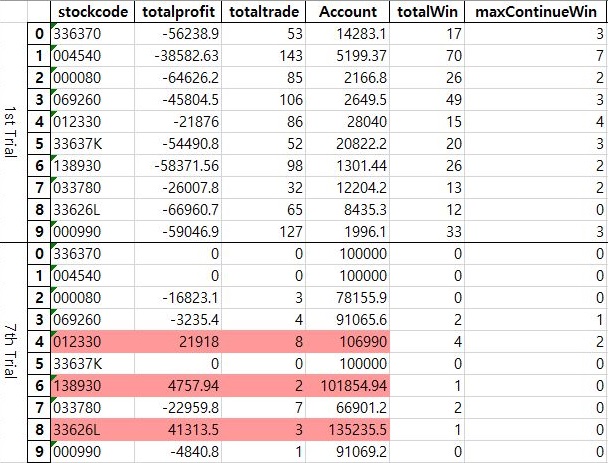Select stockcode 033780 in 7th Trial
This screenshot has height=463, width=608.
tap(92, 408)
